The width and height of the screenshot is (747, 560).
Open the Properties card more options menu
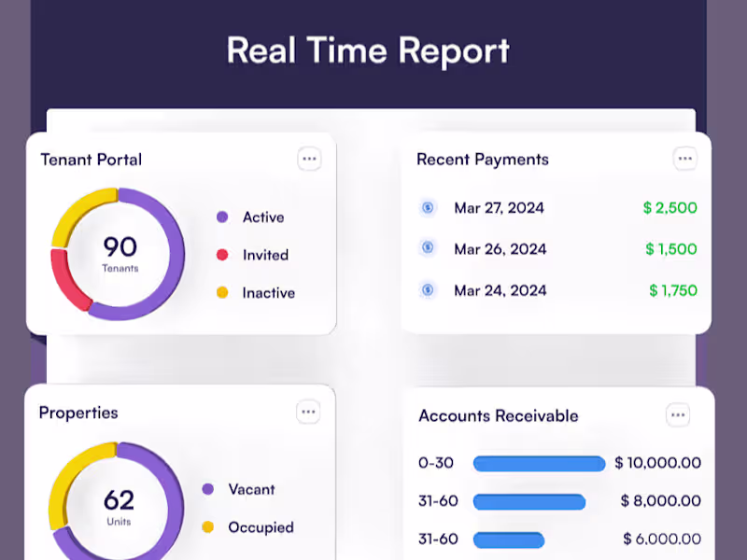coord(308,412)
